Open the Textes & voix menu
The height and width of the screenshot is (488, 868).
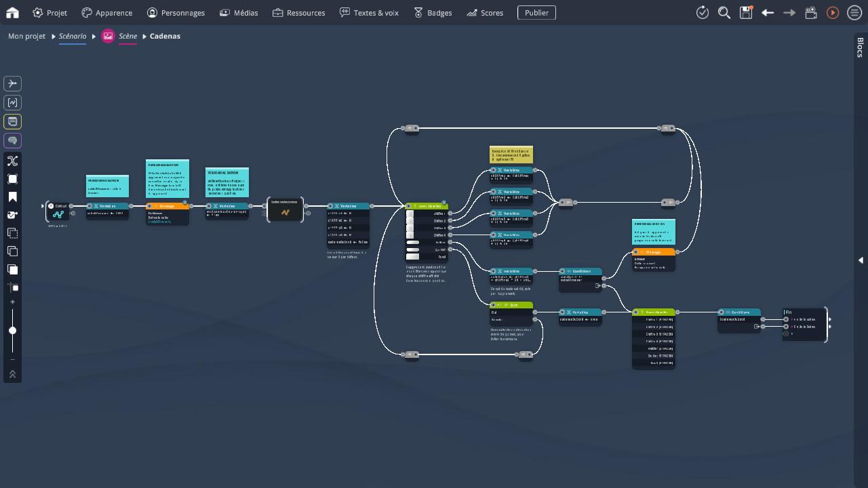tap(369, 12)
